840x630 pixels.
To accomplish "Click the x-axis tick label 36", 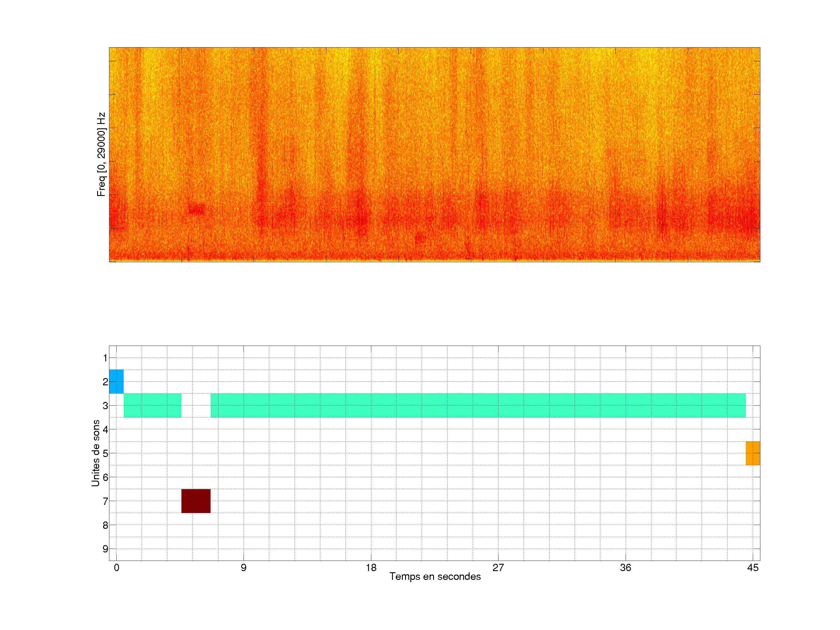I will 625,568.
